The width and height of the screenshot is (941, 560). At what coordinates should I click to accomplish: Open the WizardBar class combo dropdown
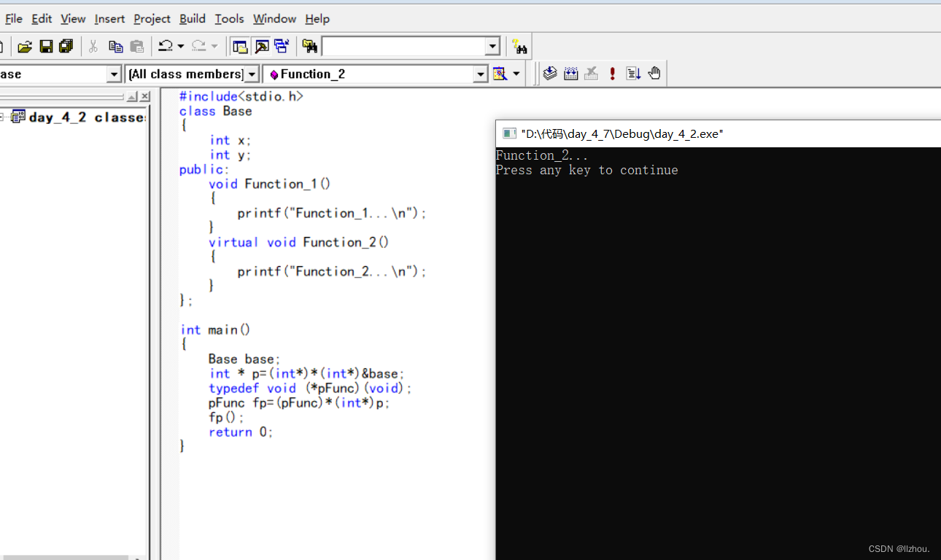pos(114,74)
